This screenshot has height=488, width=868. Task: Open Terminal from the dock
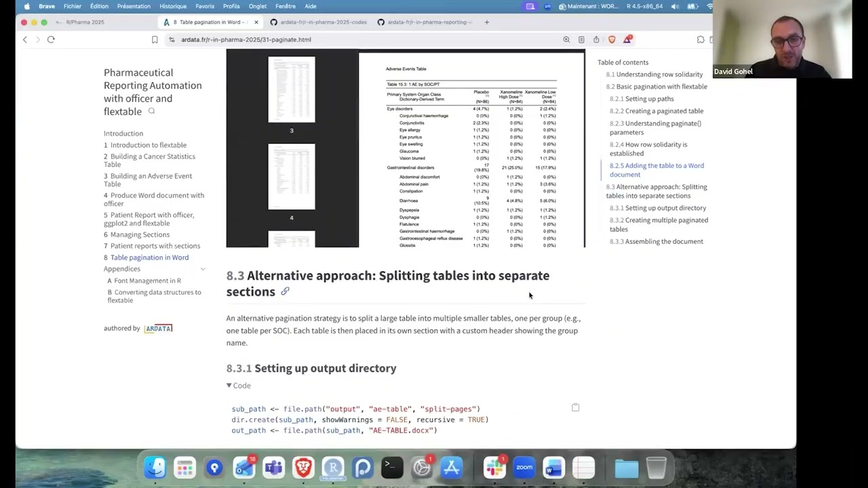click(392, 468)
